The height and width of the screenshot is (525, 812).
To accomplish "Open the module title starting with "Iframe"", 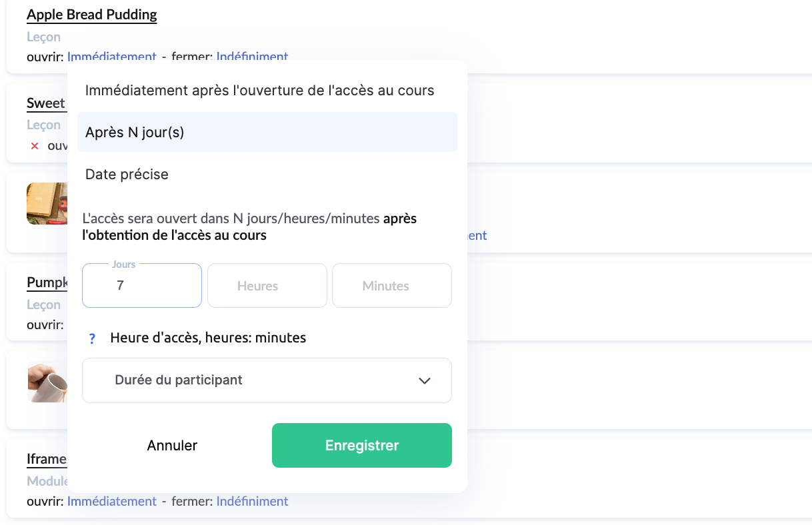I will (x=47, y=459).
